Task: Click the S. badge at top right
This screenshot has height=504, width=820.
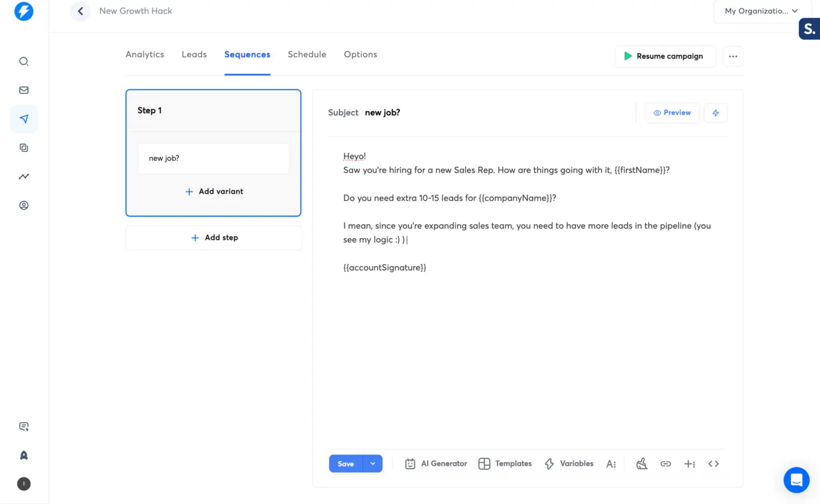Action: click(809, 29)
